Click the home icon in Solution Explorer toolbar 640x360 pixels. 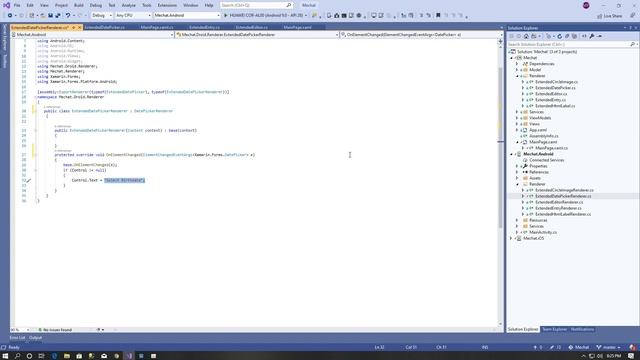tap(526, 36)
